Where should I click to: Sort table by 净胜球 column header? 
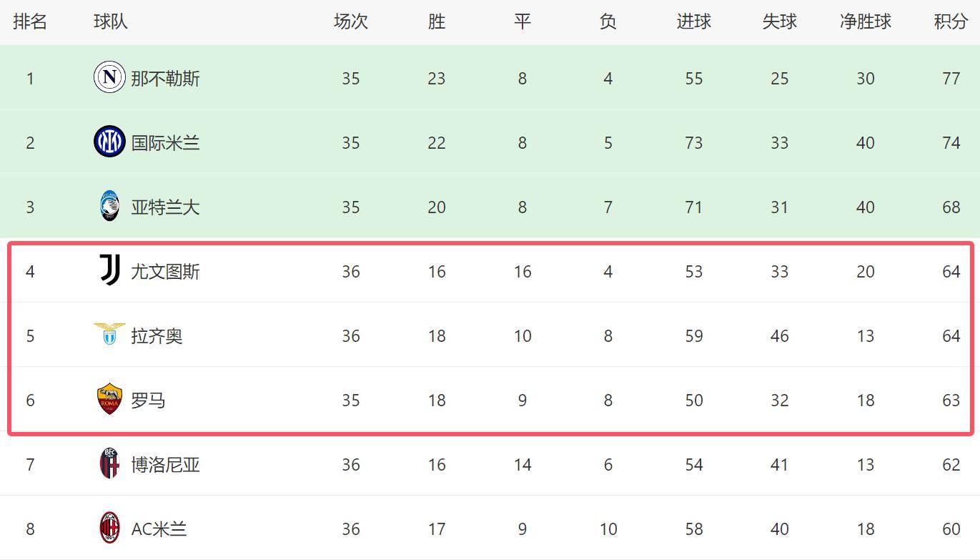(x=865, y=21)
